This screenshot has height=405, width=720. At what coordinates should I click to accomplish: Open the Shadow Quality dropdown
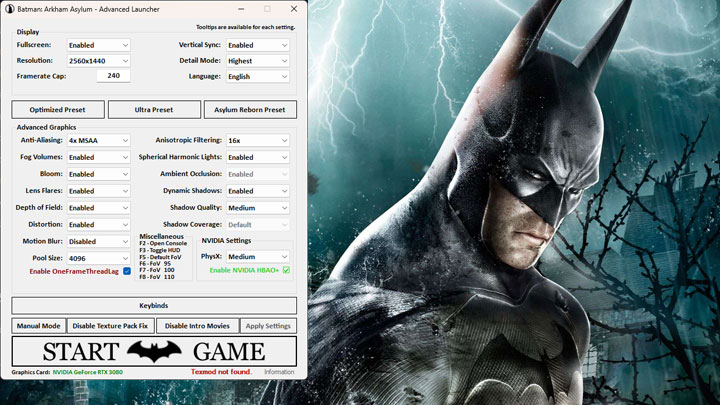point(258,208)
